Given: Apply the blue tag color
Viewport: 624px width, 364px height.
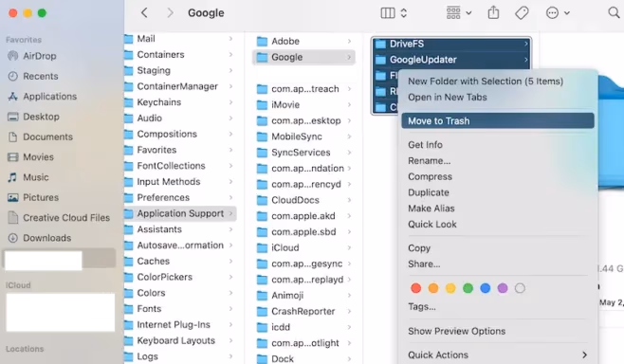Looking at the screenshot, I should tap(486, 288).
